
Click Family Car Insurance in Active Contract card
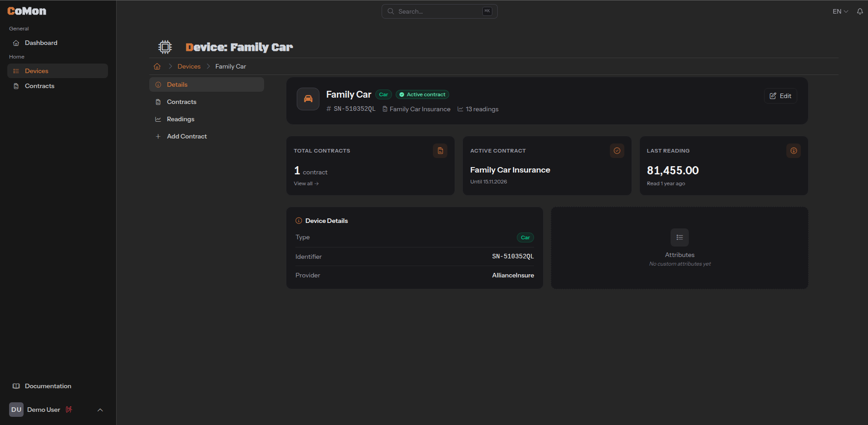tap(510, 170)
